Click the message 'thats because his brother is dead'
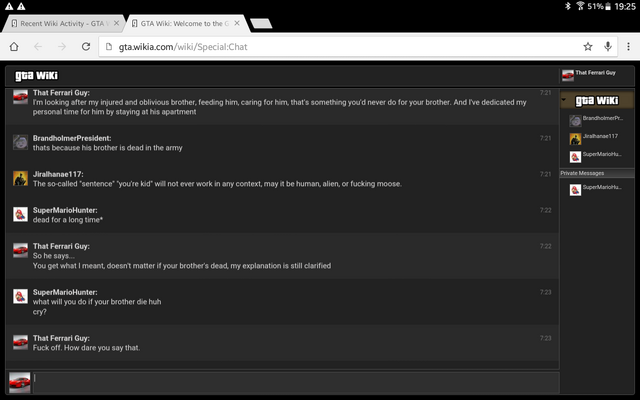Viewport: 640px width, 400px height. (107, 148)
